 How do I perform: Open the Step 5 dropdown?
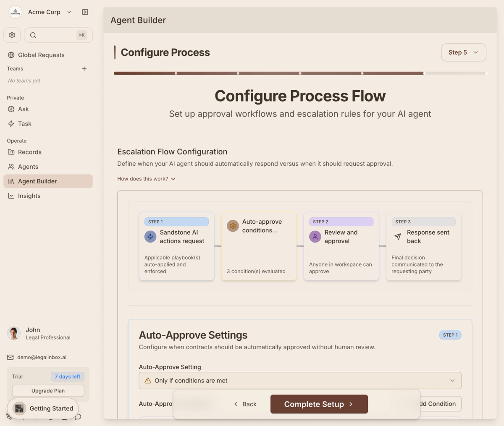[463, 52]
